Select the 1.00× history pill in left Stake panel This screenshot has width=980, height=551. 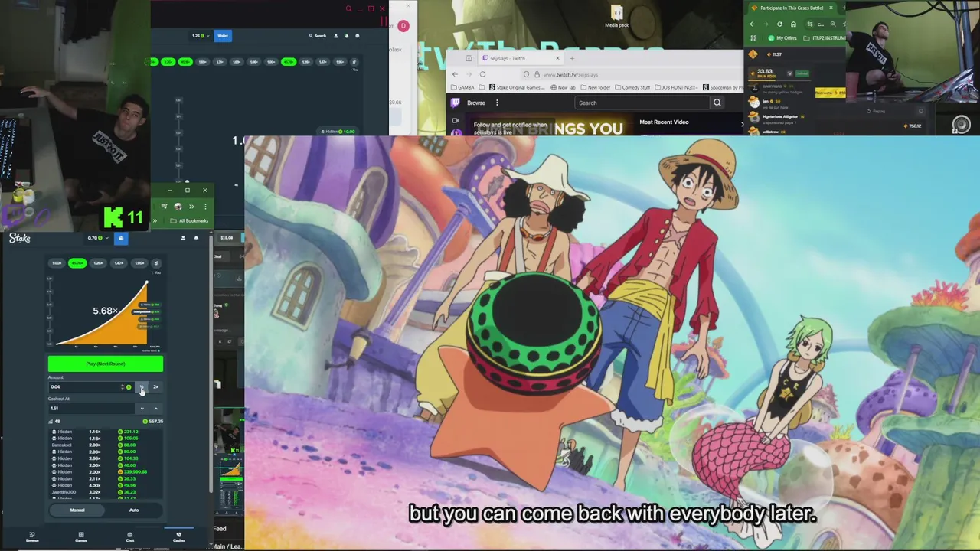coord(57,263)
